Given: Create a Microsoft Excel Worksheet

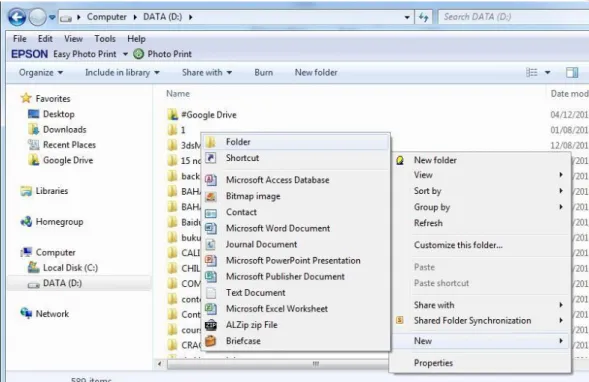Looking at the screenshot, I should pos(296,309).
